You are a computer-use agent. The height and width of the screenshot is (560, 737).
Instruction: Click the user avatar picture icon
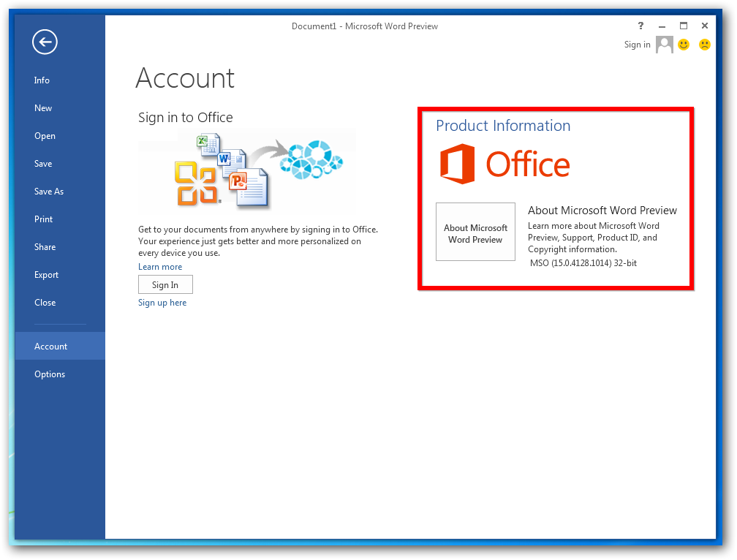click(x=664, y=45)
